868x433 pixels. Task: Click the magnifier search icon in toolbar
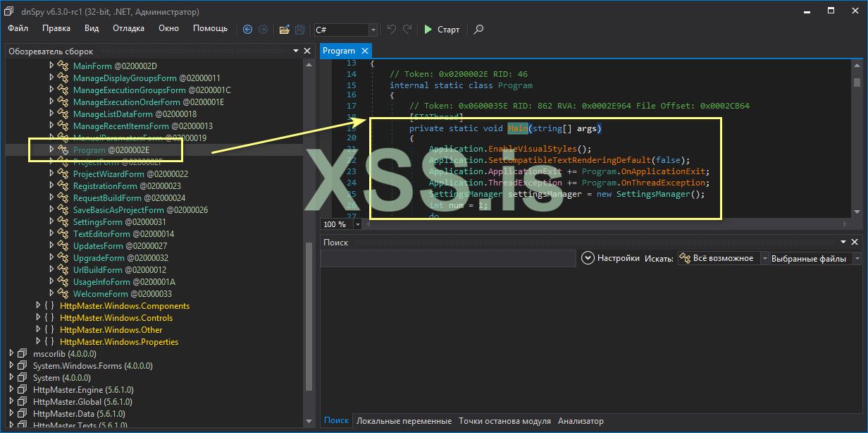pyautogui.click(x=478, y=30)
